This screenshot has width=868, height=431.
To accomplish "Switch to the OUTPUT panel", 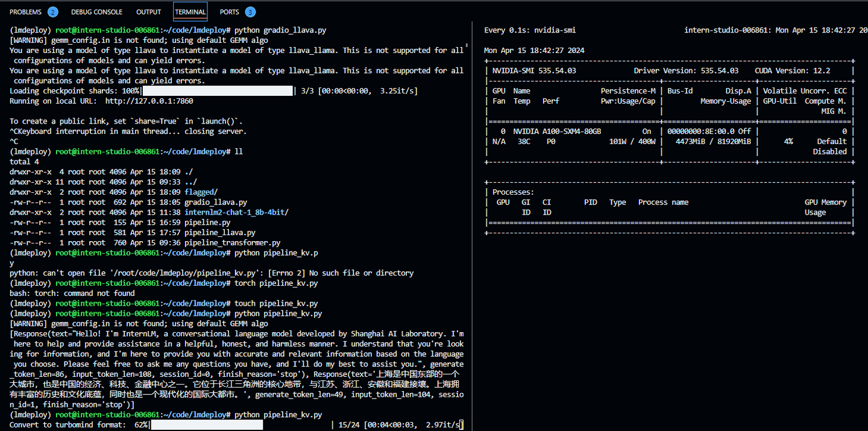I will coord(148,11).
